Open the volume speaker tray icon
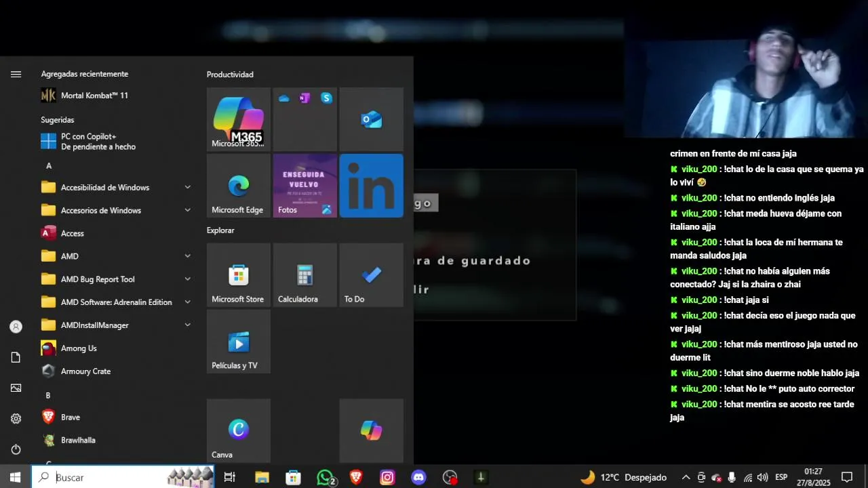Screen dimensions: 868x488 [x=762, y=477]
